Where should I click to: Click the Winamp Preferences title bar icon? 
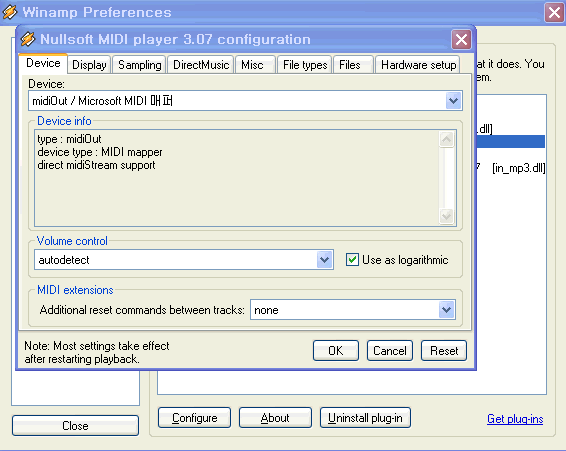point(10,12)
